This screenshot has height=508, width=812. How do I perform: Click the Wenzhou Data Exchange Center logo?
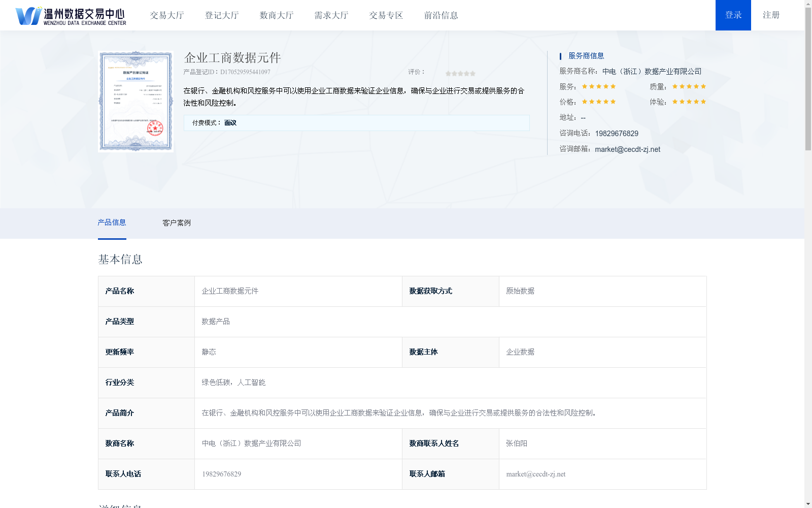[71, 16]
